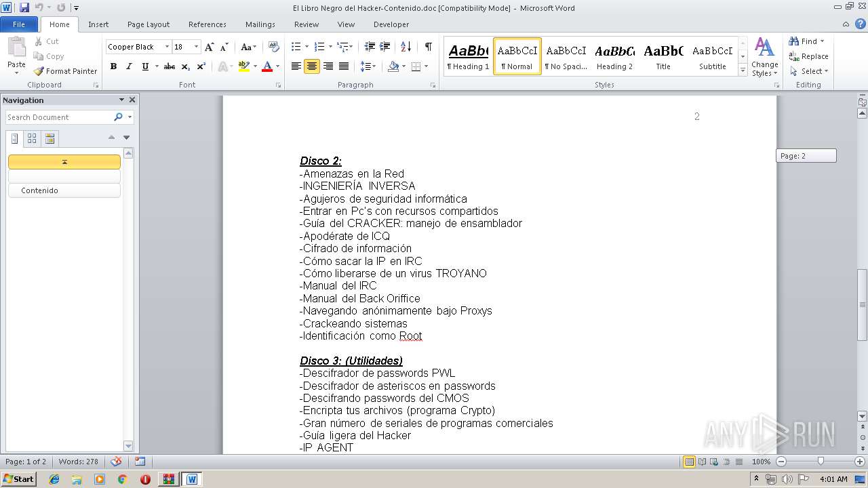
Task: Click the Grow Font icon
Action: coord(210,47)
